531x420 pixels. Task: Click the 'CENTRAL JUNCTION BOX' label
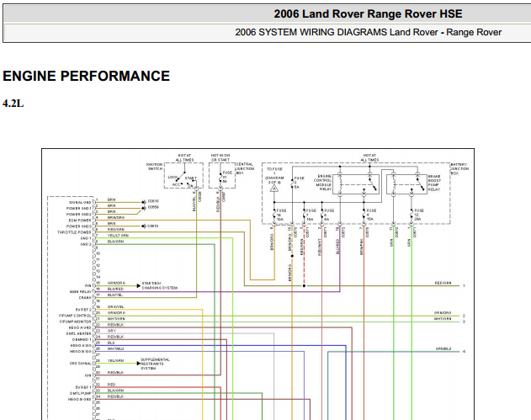click(x=245, y=168)
